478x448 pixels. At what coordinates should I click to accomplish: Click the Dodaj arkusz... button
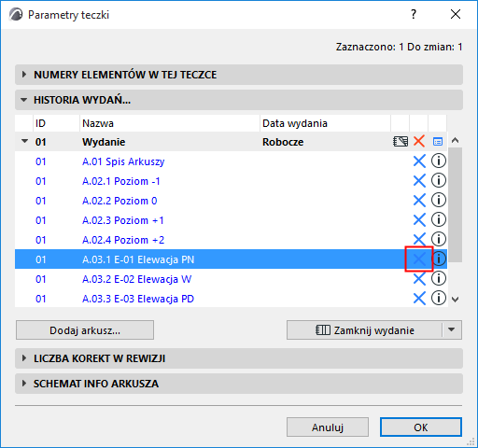[85, 330]
